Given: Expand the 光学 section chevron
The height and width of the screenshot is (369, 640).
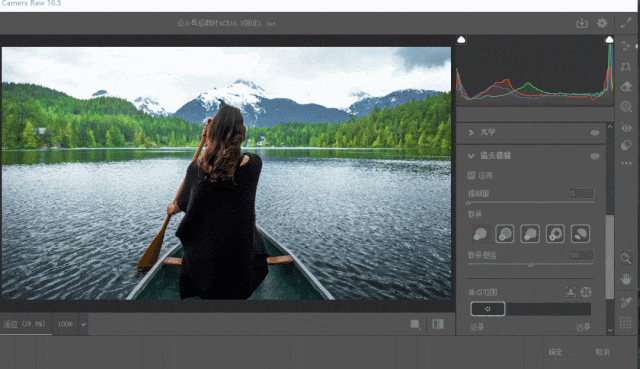Looking at the screenshot, I should 471,132.
